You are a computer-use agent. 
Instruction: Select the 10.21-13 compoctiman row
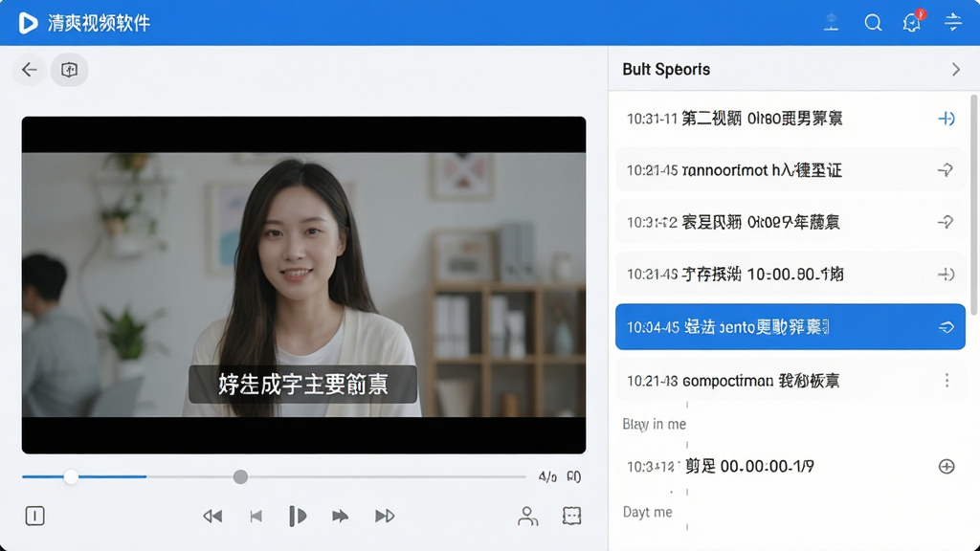coord(791,380)
